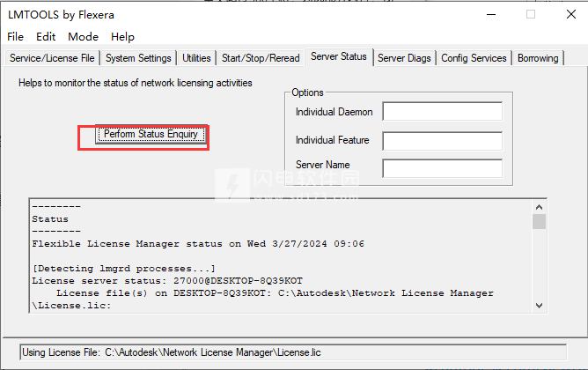Open the Config Services tab

pos(474,58)
